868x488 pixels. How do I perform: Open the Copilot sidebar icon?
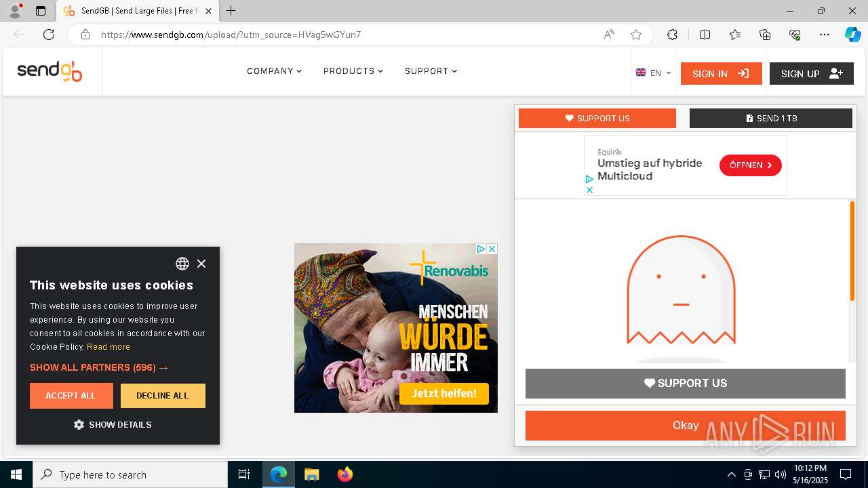tap(852, 35)
